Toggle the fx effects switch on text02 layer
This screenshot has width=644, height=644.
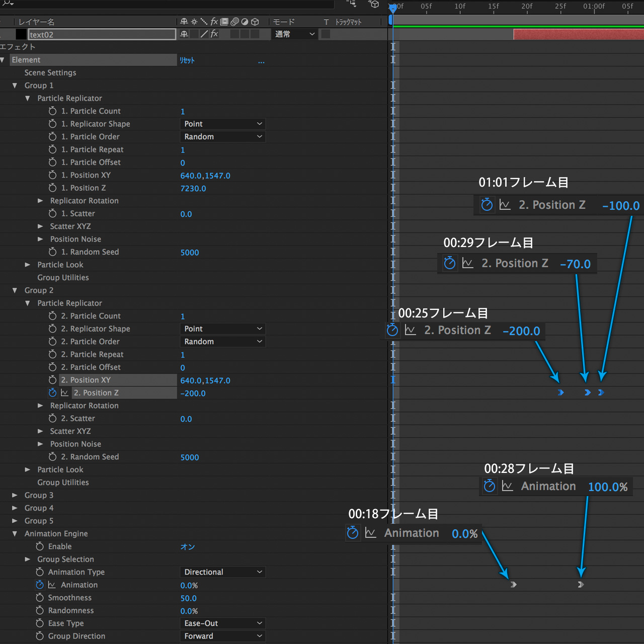click(x=214, y=34)
